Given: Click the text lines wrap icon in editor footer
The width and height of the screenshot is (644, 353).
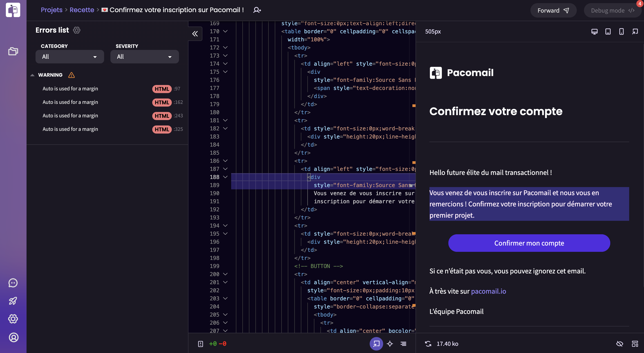Looking at the screenshot, I should [x=403, y=344].
